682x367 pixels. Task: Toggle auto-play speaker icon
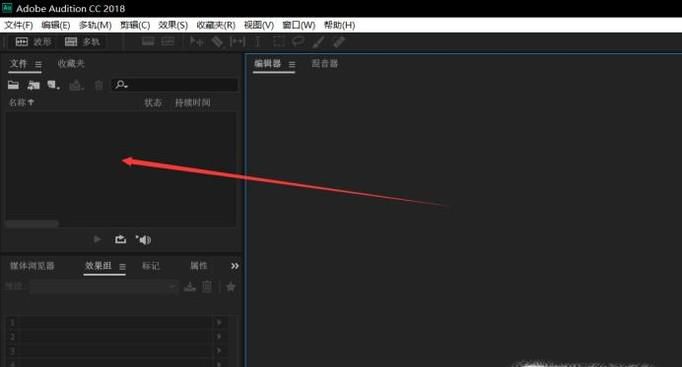[x=143, y=240]
